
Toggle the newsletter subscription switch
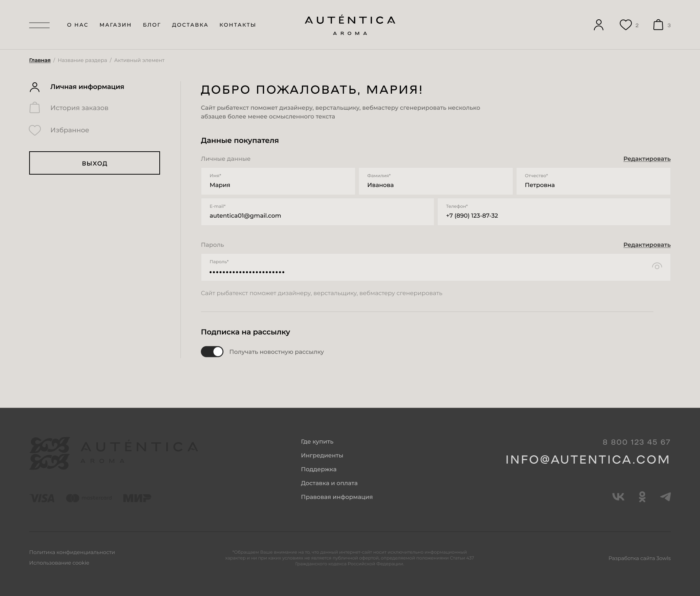point(212,352)
